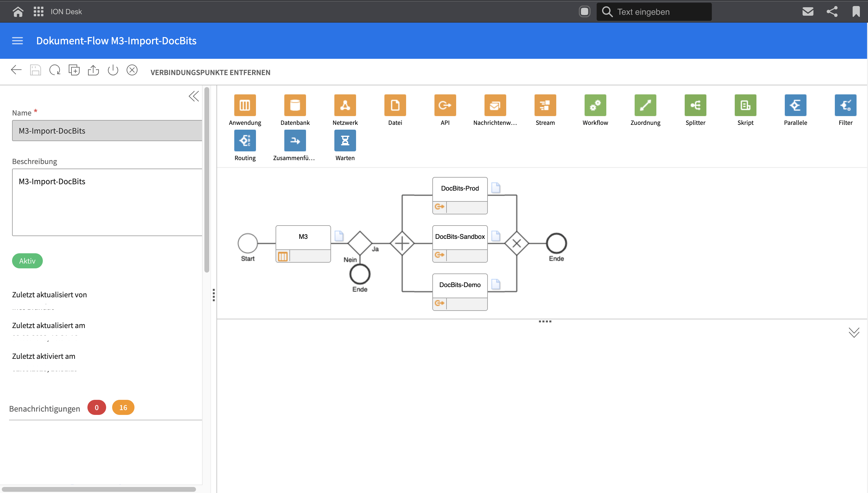
Task: Open the app launcher grid menu
Action: (39, 11)
